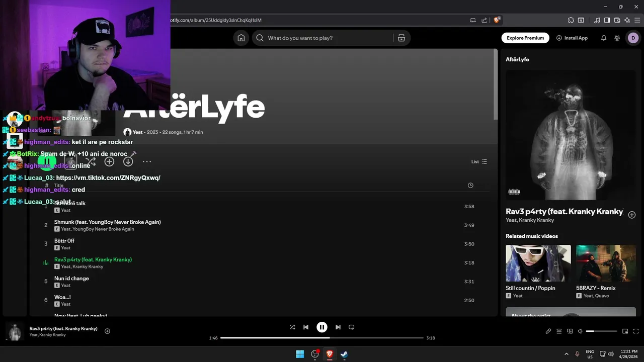Open Windows Start button
The image size is (644, 362).
click(300, 354)
